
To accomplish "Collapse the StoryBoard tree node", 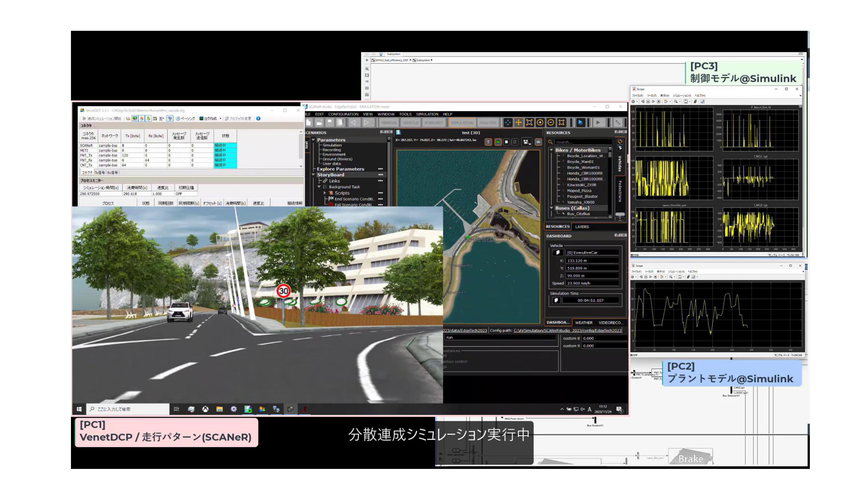I will pyautogui.click(x=313, y=175).
